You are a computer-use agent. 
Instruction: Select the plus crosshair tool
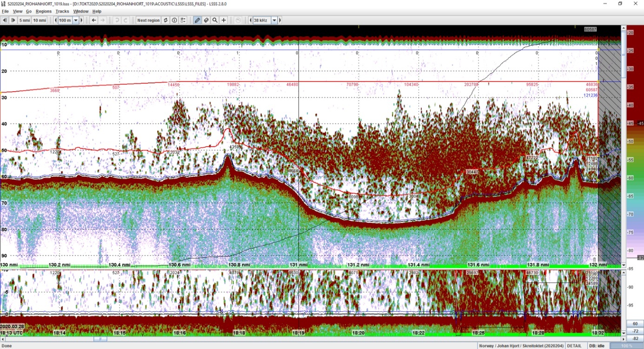[224, 20]
